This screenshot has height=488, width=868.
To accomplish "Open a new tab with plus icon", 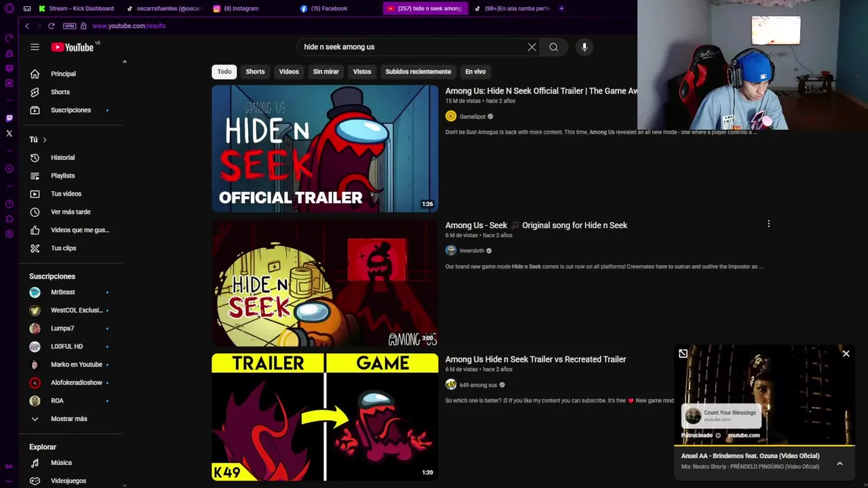I will pos(561,8).
